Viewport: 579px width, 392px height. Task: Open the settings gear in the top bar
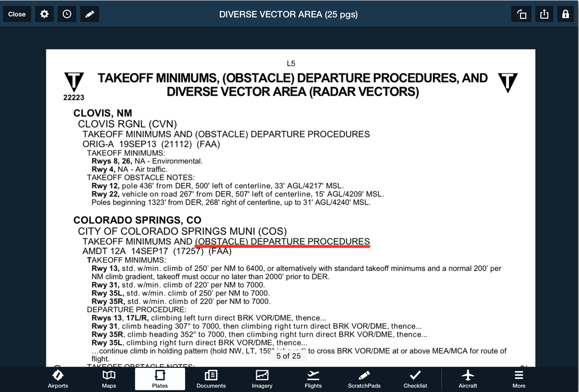[x=45, y=14]
